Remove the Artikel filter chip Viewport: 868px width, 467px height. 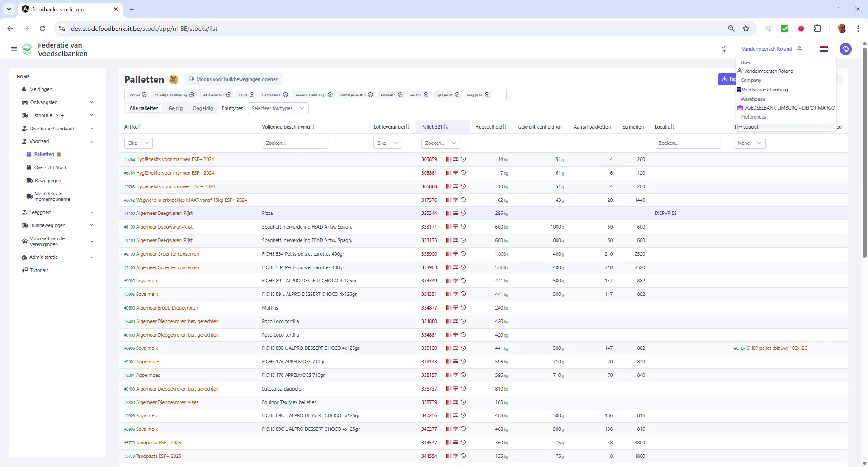click(144, 95)
